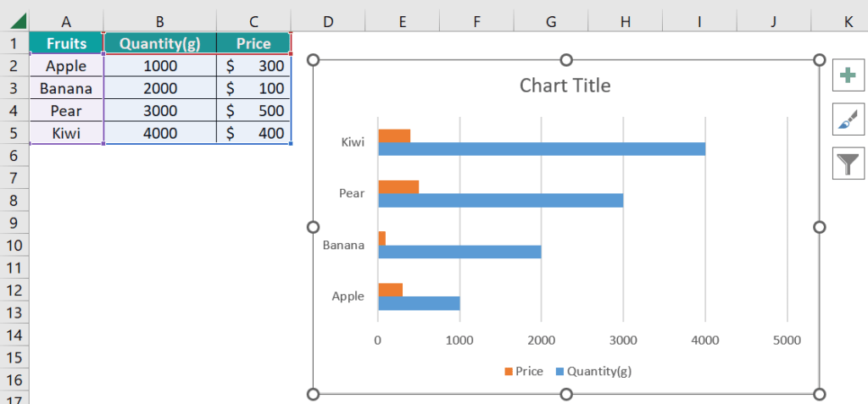Select row 1 header
The width and height of the screenshot is (868, 404).
[15, 43]
